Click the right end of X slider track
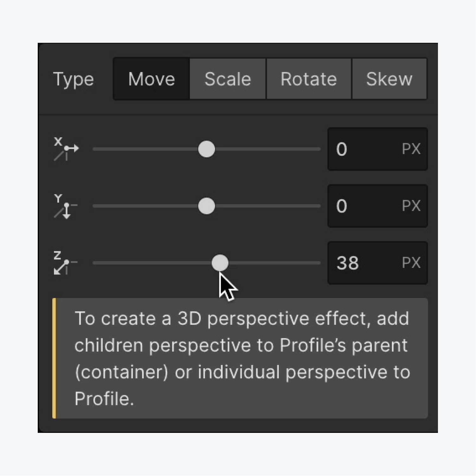The width and height of the screenshot is (476, 476). (317, 149)
